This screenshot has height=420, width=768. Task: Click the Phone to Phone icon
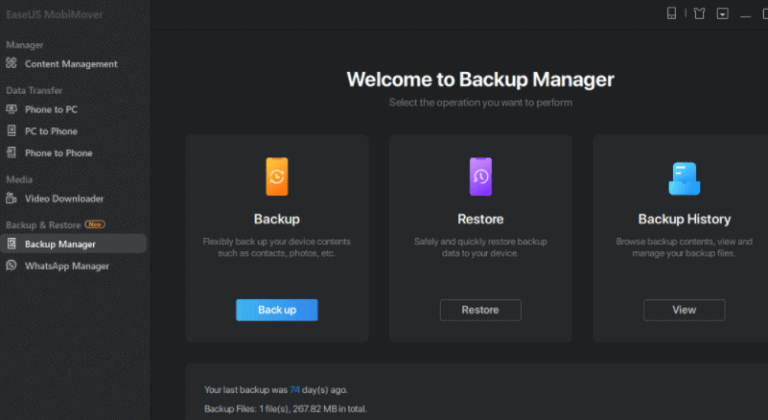tap(11, 152)
